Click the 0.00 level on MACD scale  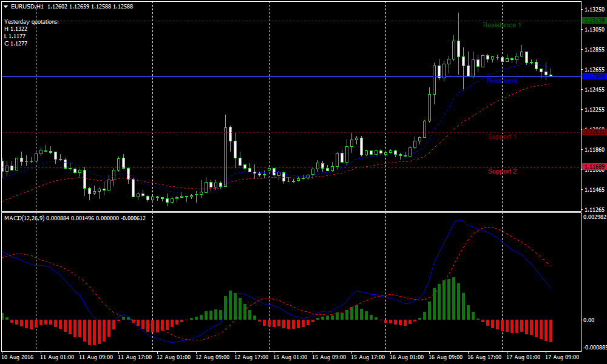pyautogui.click(x=590, y=320)
